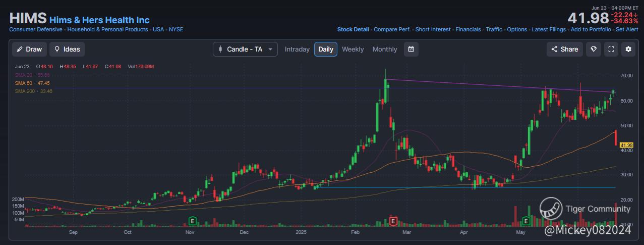Open the calendar date range picker
The width and height of the screenshot is (644, 245).
(411, 49)
